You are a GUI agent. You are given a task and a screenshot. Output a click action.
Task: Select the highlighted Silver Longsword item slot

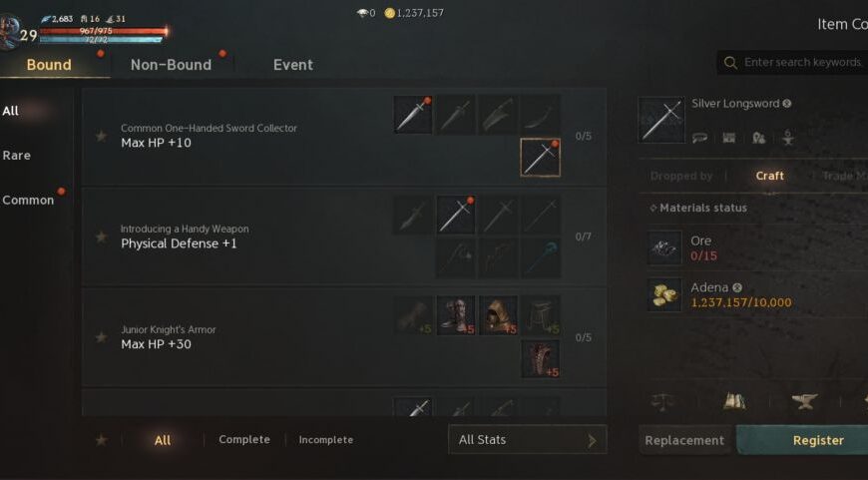coord(540,158)
